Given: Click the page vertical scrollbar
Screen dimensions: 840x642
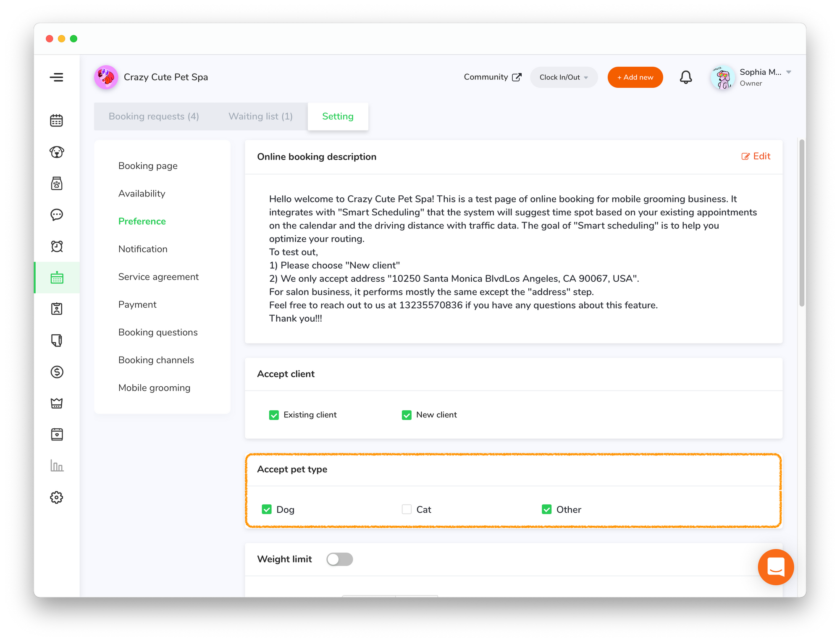Looking at the screenshot, I should 802,223.
